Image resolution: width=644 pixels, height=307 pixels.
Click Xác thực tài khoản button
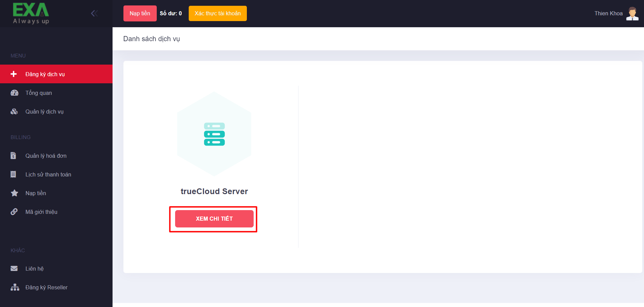pos(218,13)
